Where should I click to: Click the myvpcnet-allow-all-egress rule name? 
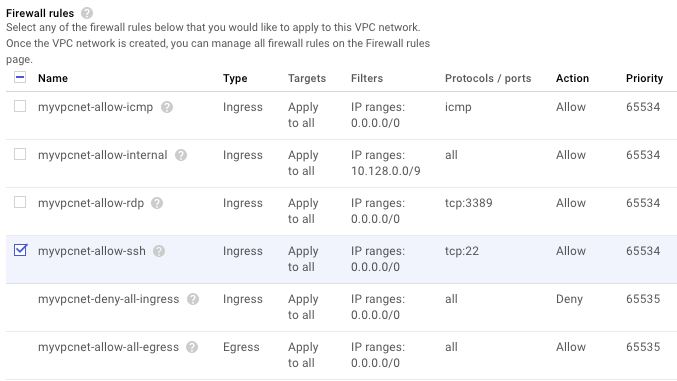coord(108,347)
